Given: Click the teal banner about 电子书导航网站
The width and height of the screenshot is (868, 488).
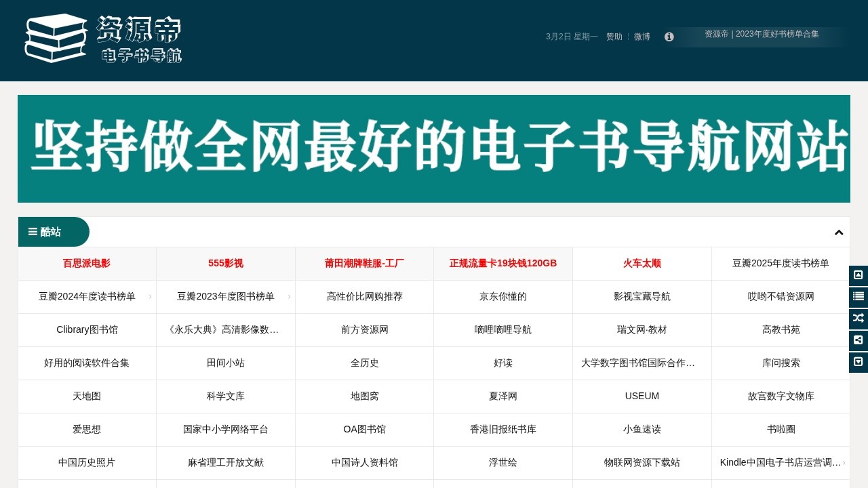Looking at the screenshot, I should [x=433, y=148].
